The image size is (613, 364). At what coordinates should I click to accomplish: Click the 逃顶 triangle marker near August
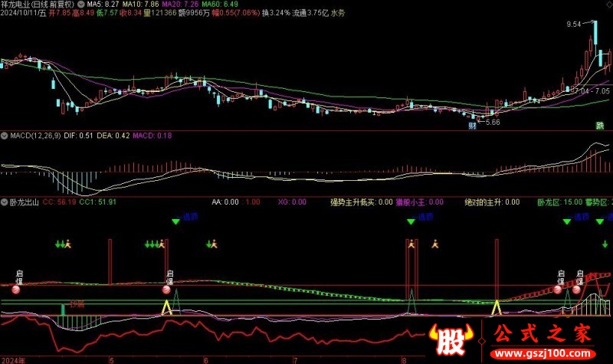411,221
